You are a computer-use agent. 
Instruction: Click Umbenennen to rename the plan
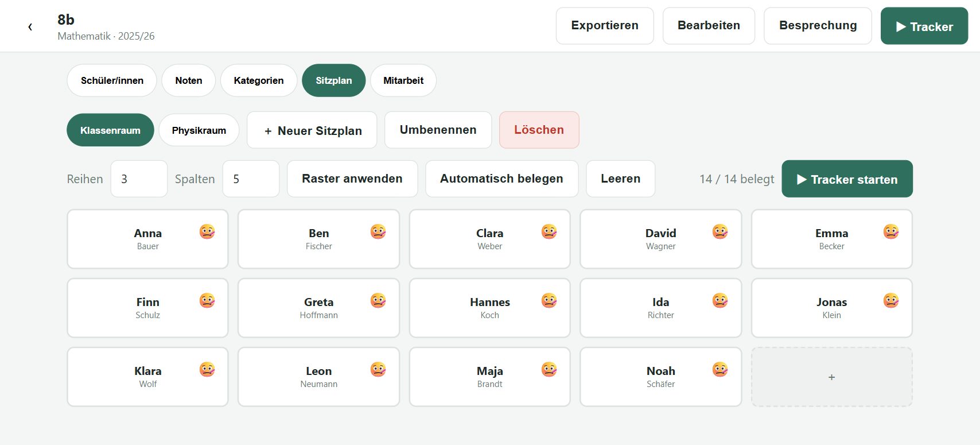pos(438,130)
